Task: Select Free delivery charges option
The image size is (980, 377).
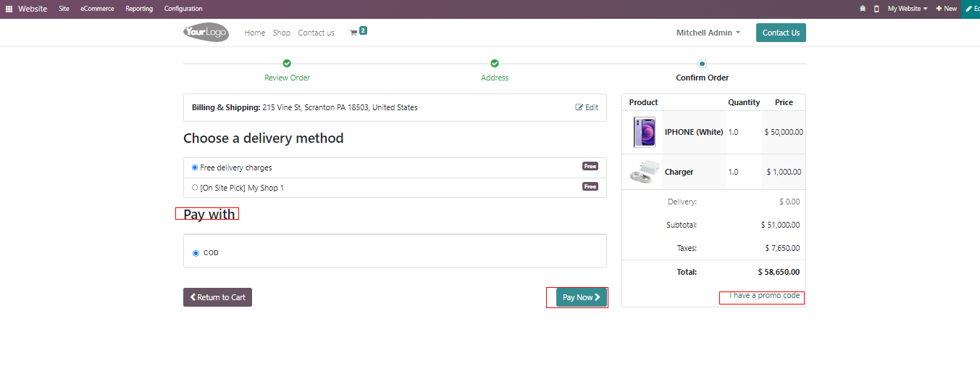Action: pos(195,167)
